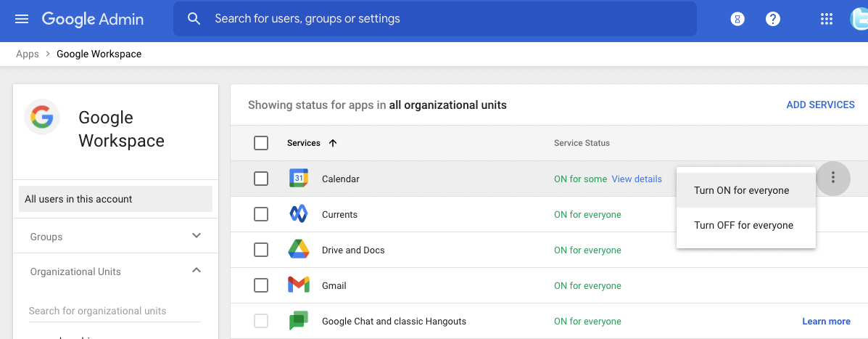Tick the Currents row checkbox
The height and width of the screenshot is (339, 868).
pos(261,214)
